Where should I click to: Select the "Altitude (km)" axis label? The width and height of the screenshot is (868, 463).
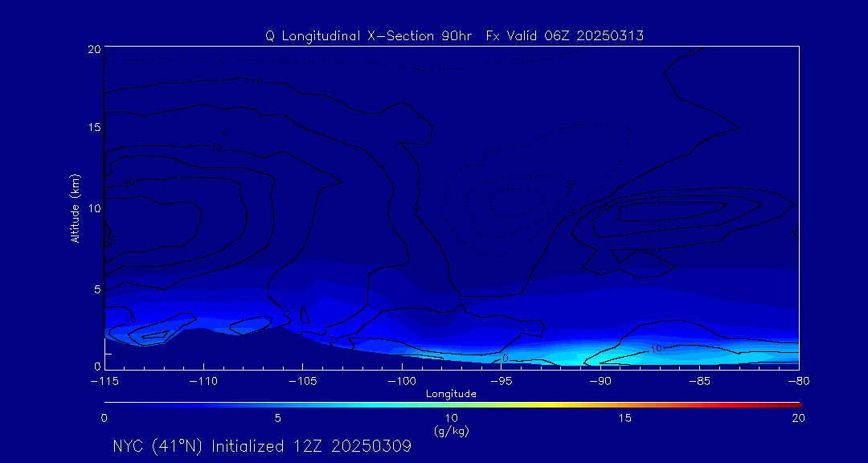pyautogui.click(x=76, y=208)
